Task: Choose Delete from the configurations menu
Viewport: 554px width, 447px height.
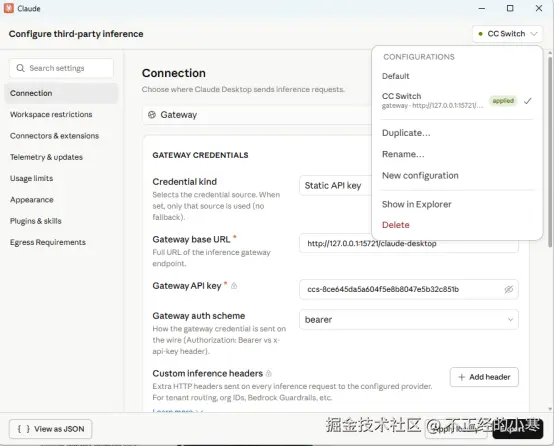Action: [x=396, y=225]
